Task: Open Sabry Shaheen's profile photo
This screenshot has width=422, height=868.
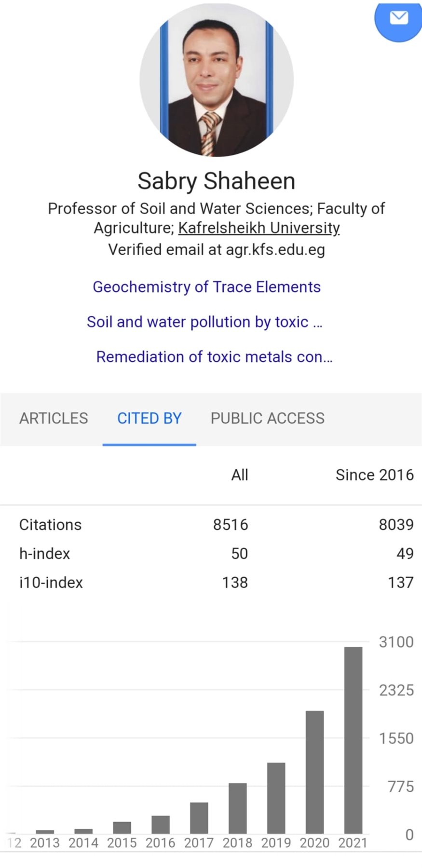Action: [x=217, y=80]
